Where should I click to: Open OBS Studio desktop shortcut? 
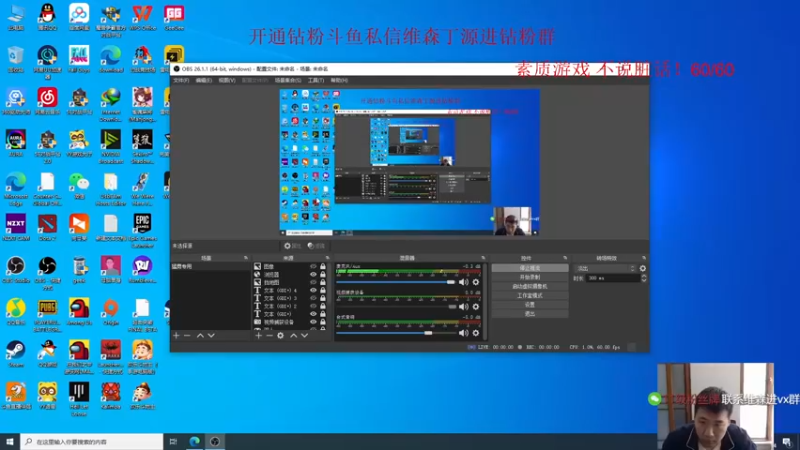pos(16,270)
